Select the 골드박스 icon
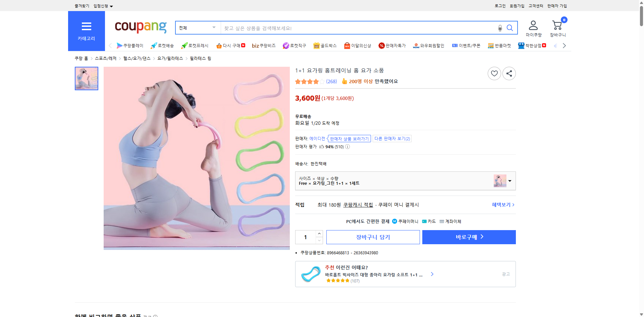This screenshot has height=317, width=644. coord(316,46)
